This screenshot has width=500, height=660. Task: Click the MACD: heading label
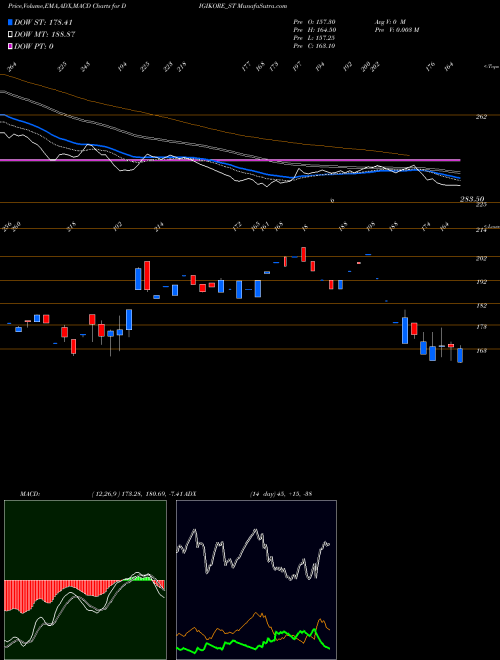[x=30, y=493]
